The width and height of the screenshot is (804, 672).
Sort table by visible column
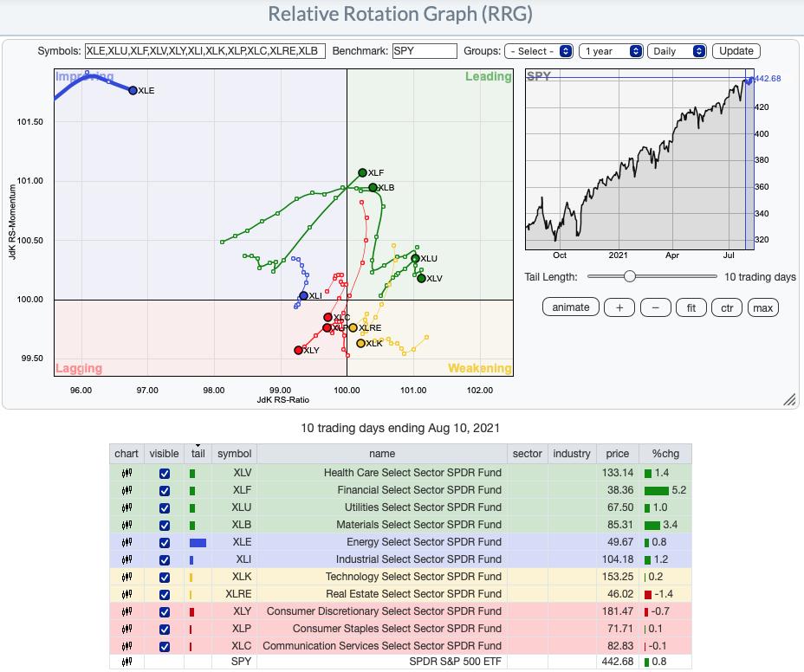click(x=164, y=454)
